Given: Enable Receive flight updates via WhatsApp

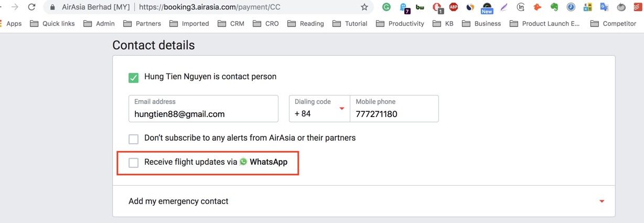Looking at the screenshot, I should click(x=134, y=163).
